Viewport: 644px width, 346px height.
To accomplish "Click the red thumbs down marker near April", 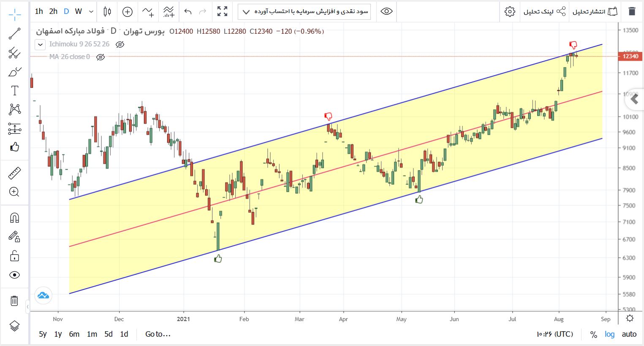I will [328, 116].
